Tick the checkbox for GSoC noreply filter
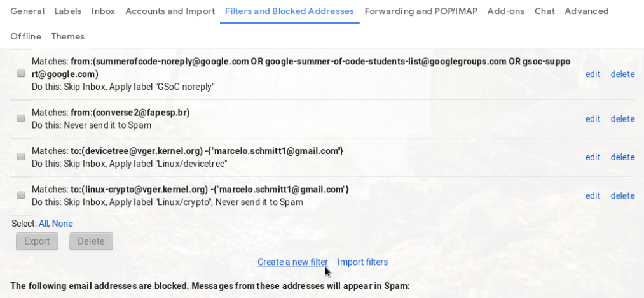 coord(21,74)
